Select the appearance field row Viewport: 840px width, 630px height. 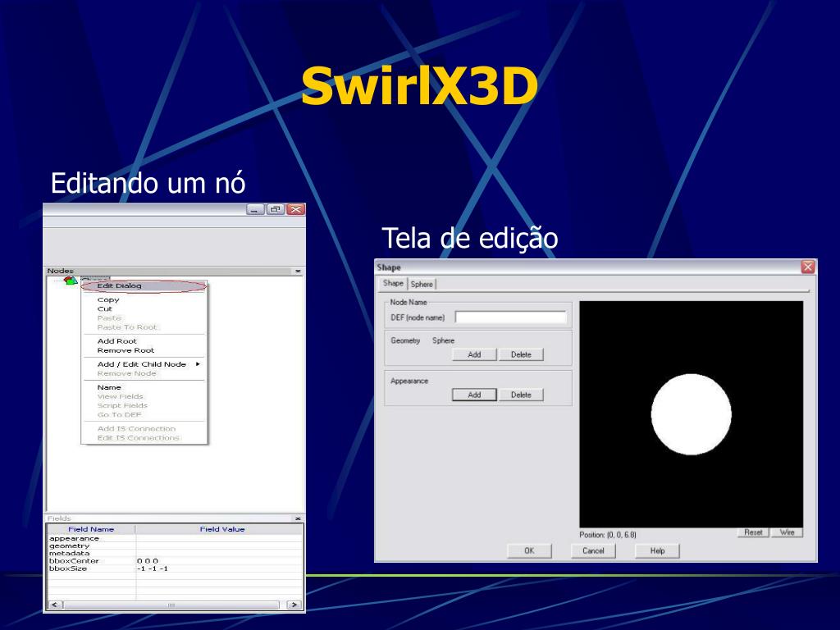pos(176,538)
